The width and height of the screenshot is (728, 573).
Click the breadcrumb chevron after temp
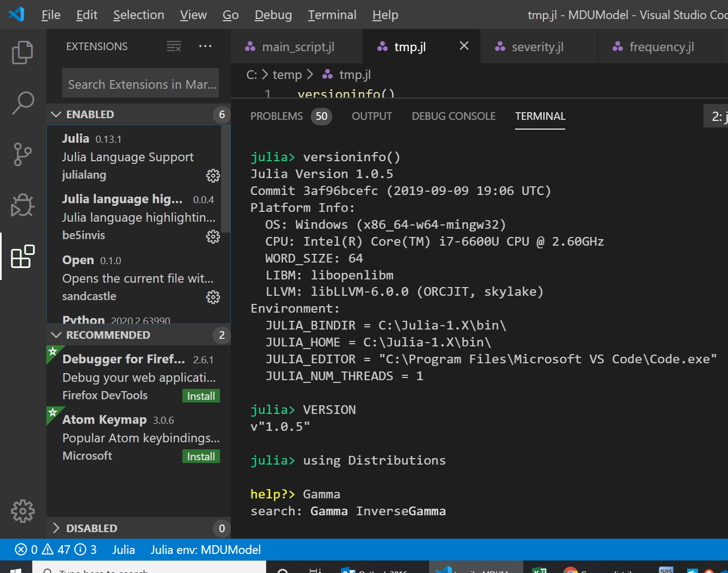click(310, 74)
